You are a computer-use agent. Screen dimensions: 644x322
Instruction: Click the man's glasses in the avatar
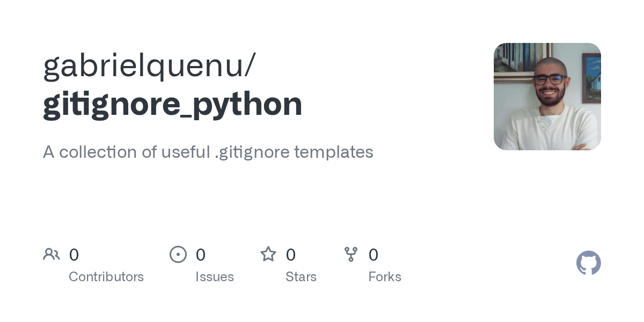pos(548,79)
